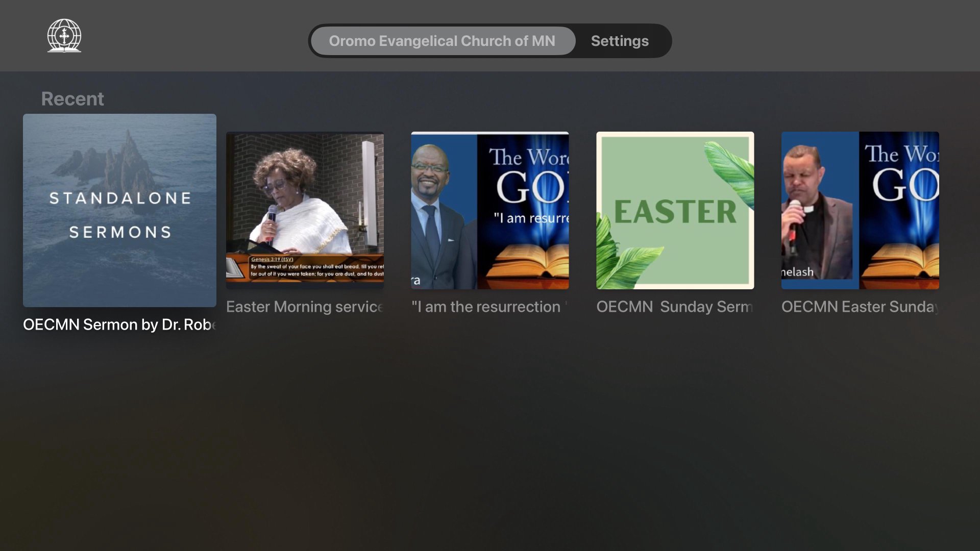The width and height of the screenshot is (980, 551).
Task: Select the OECMN Sermon by Dr. Robe title
Action: [x=119, y=324]
